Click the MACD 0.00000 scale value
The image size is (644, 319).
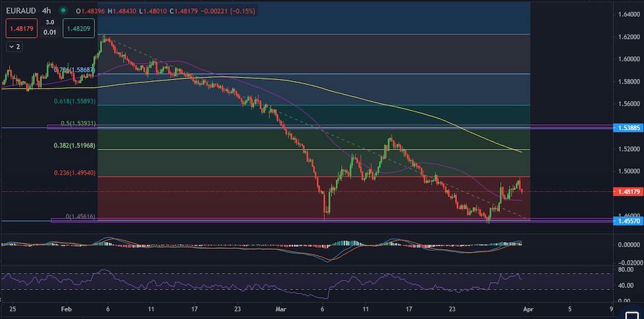pyautogui.click(x=629, y=245)
